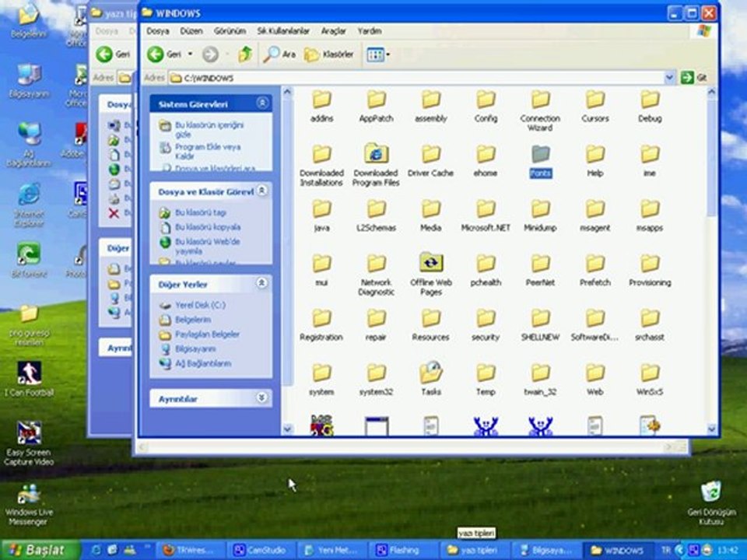
Task: Open the Görünüm menu
Action: pyautogui.click(x=230, y=31)
